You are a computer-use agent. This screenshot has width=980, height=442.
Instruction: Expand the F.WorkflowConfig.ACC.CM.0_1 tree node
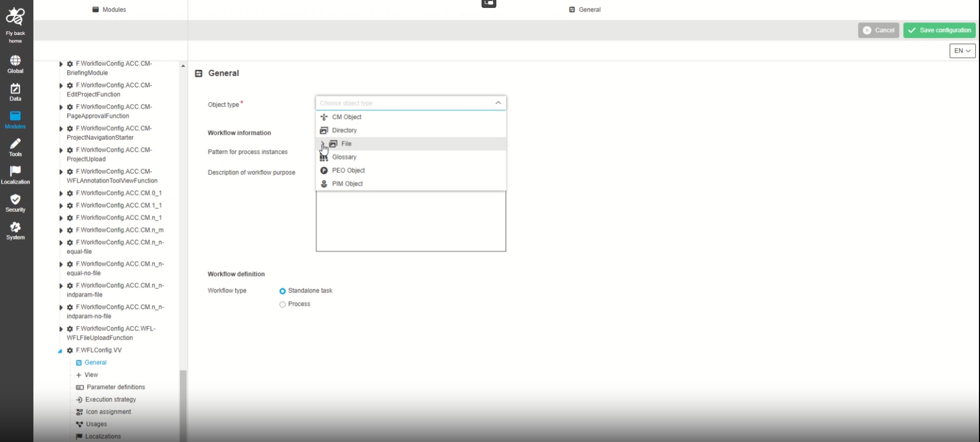click(61, 194)
